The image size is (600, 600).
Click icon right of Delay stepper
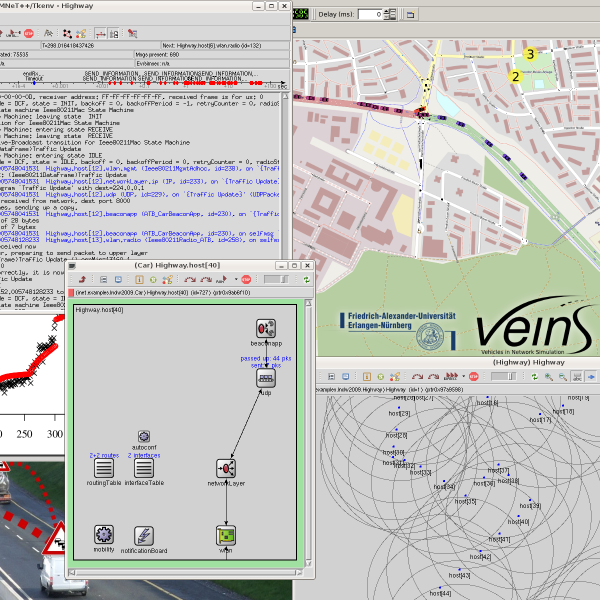coord(411,15)
